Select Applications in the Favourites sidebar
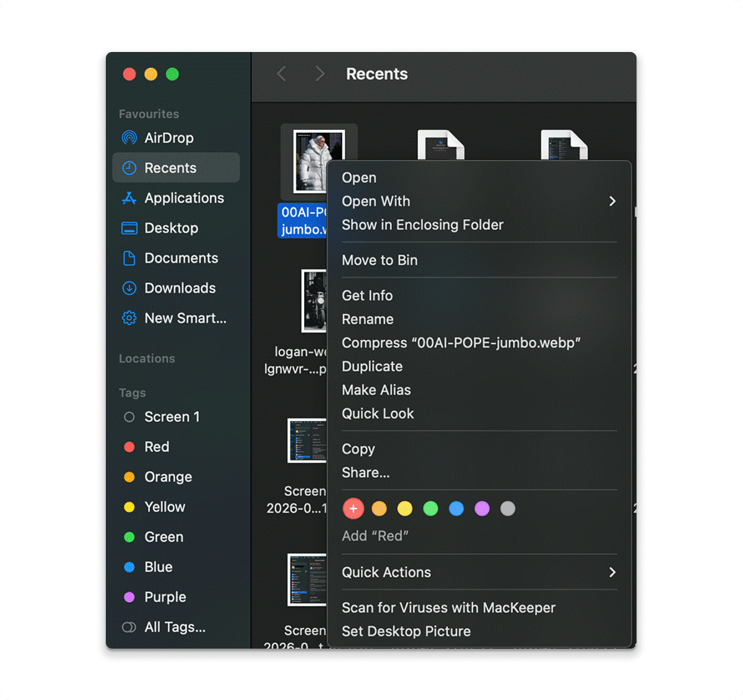Screen dimensions: 743x700 tap(184, 198)
